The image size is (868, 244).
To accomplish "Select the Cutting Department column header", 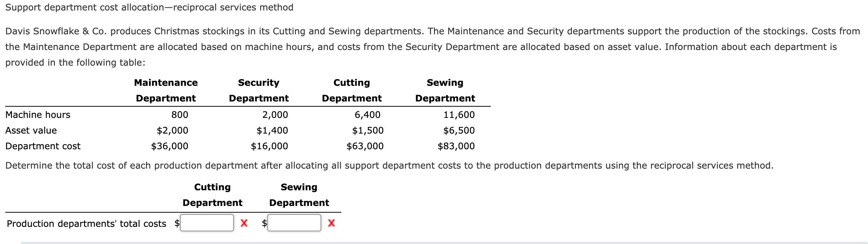I will point(351,90).
